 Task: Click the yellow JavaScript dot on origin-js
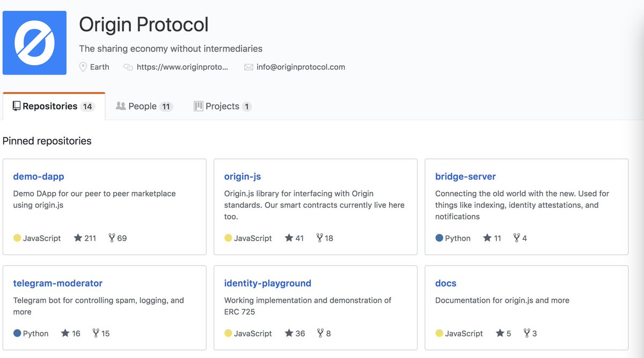(x=228, y=238)
